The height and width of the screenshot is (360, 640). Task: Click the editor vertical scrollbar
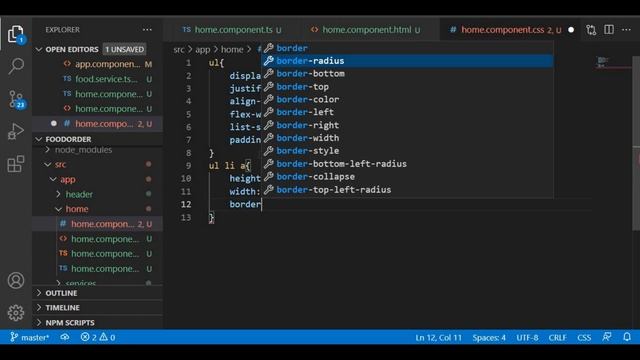[x=636, y=143]
